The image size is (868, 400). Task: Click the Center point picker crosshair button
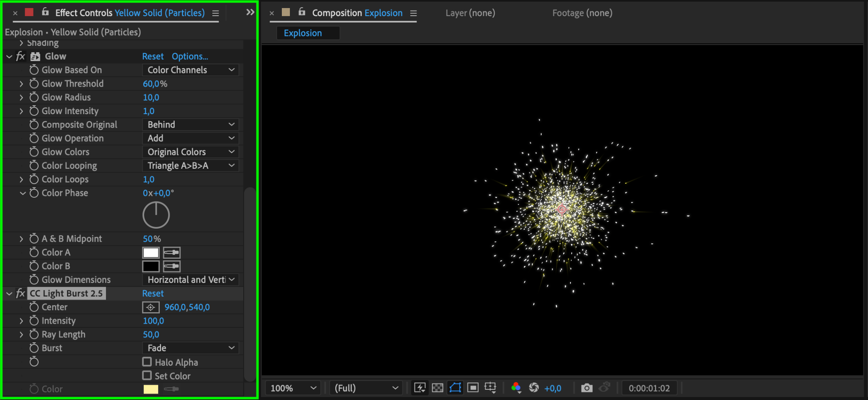pyautogui.click(x=151, y=307)
